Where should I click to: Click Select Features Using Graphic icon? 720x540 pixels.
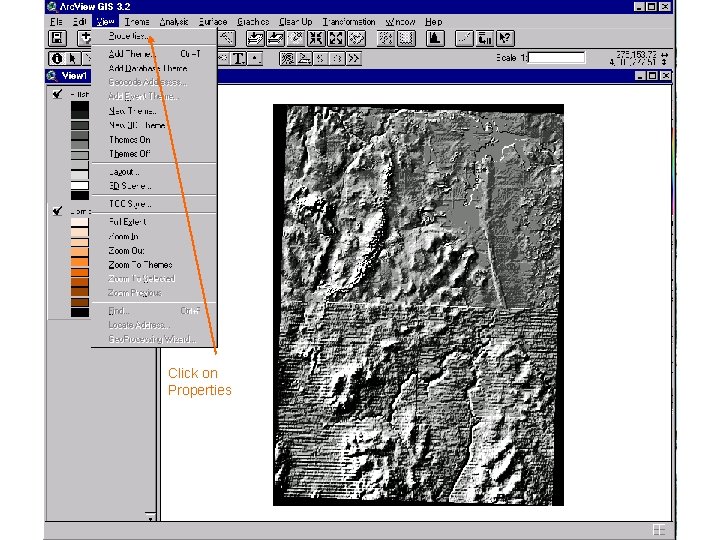pyautogui.click(x=386, y=38)
